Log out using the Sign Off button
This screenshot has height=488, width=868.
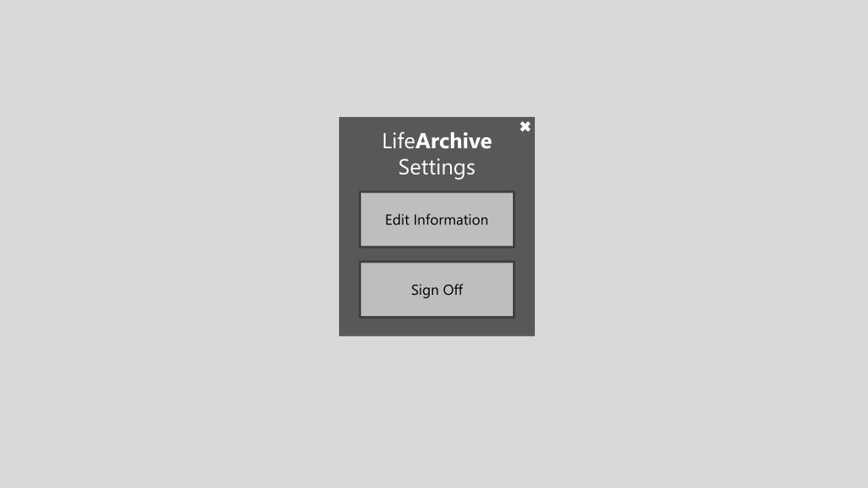click(x=437, y=290)
